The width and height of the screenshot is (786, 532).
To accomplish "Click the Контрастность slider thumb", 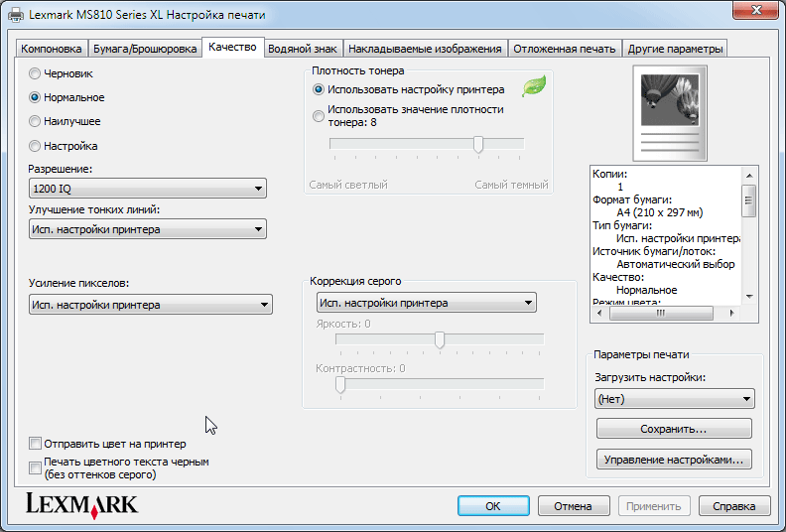I will point(340,384).
